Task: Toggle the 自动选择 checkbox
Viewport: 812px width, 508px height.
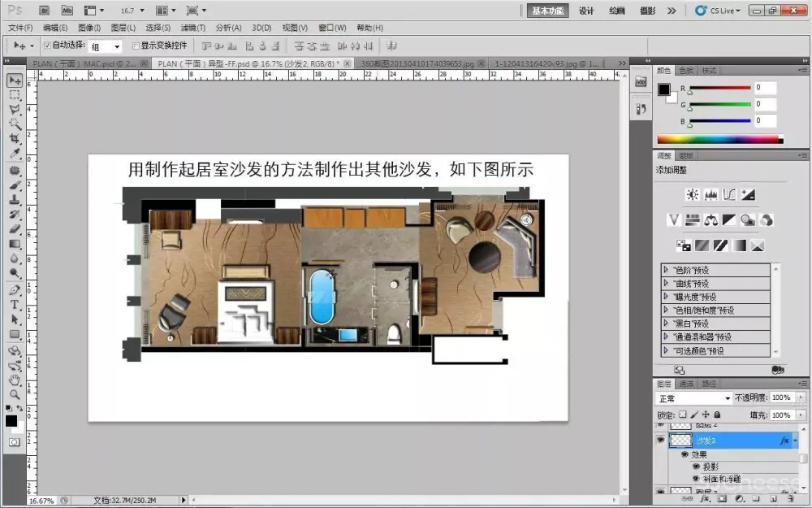Action: 47,46
